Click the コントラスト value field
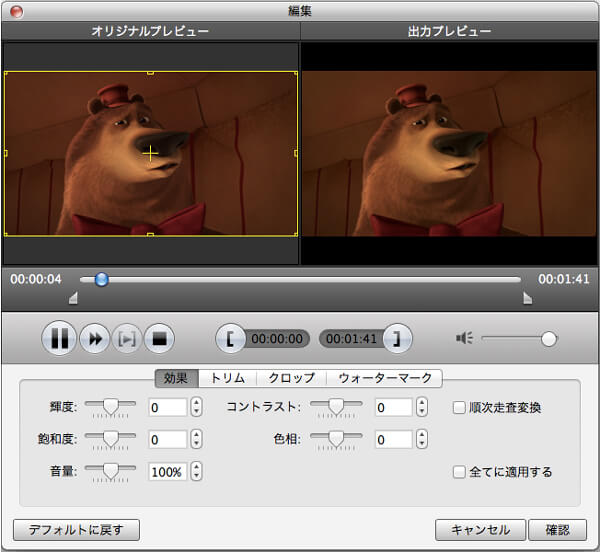The width and height of the screenshot is (600, 552). tap(393, 407)
